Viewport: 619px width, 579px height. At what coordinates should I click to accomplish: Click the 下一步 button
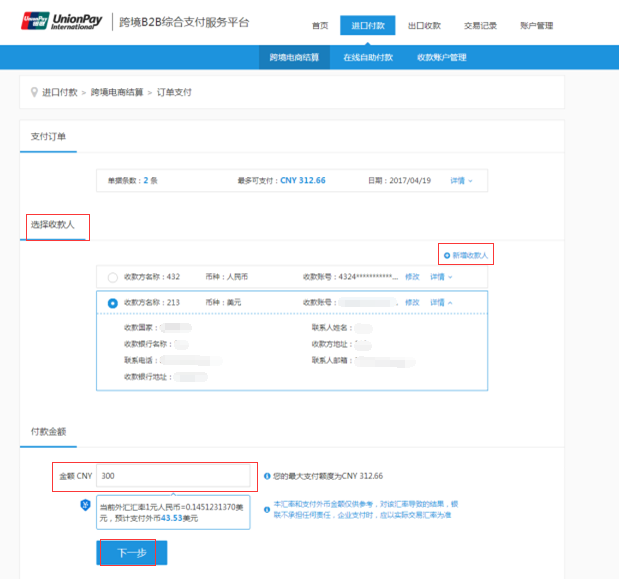[x=132, y=552]
